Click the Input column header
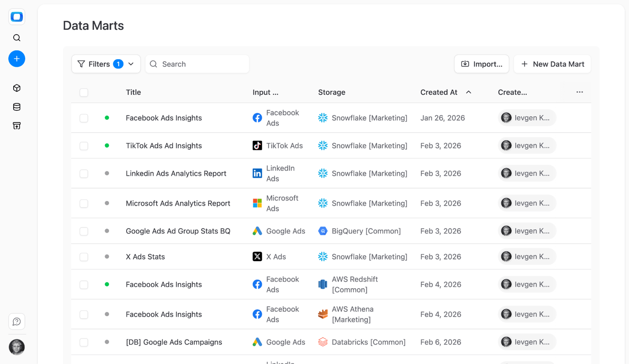Image resolution: width=629 pixels, height=364 pixels. tap(265, 92)
